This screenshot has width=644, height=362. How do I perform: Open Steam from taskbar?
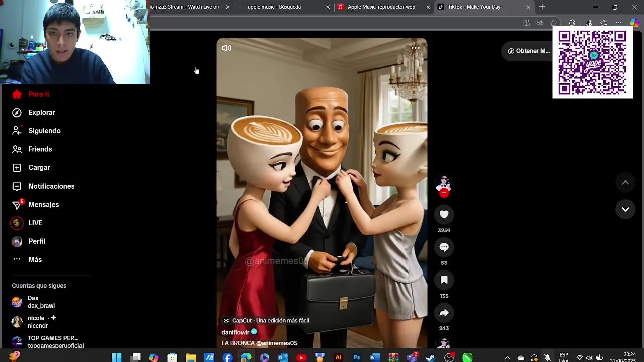[431, 357]
